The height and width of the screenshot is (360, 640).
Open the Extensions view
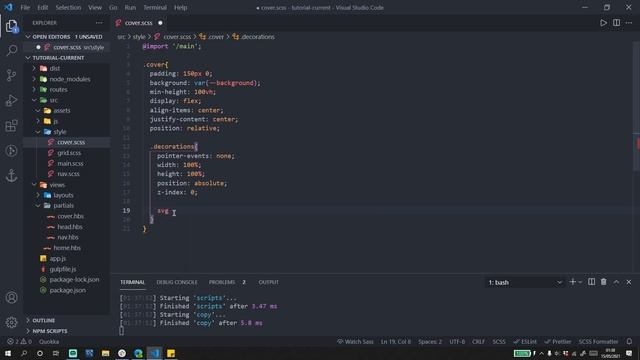tap(11, 126)
